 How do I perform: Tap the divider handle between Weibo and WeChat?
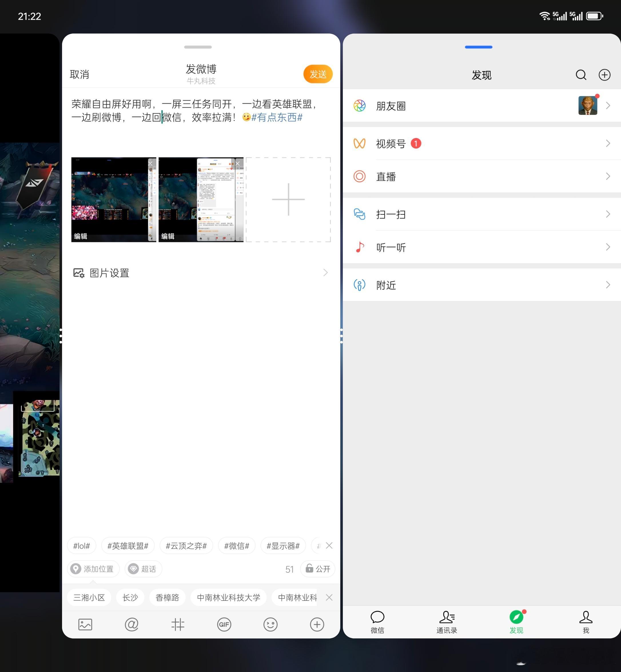[x=341, y=336]
